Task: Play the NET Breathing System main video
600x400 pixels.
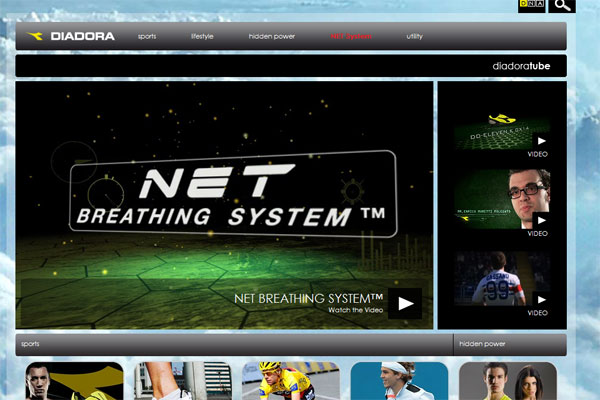Action: click(405, 304)
